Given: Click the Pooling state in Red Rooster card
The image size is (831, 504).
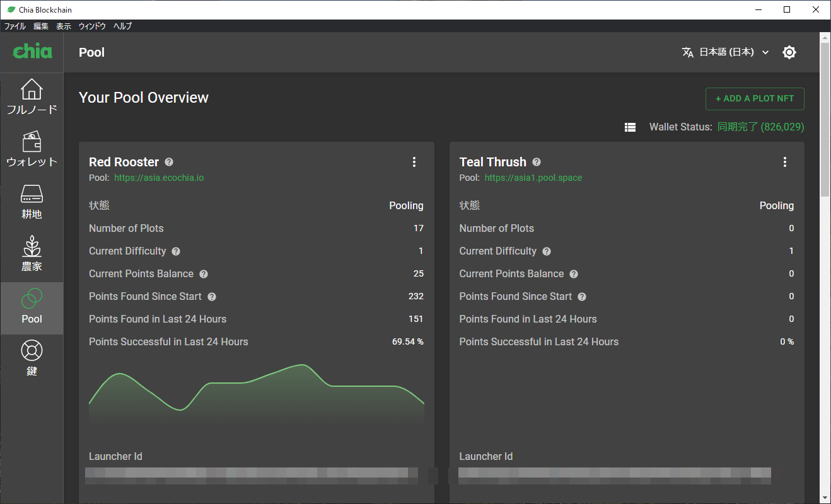Looking at the screenshot, I should tap(406, 206).
